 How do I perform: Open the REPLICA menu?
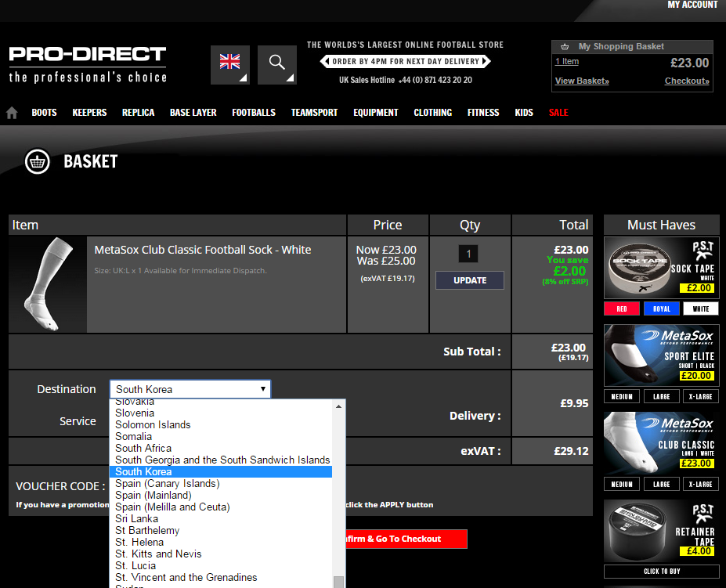click(x=138, y=113)
